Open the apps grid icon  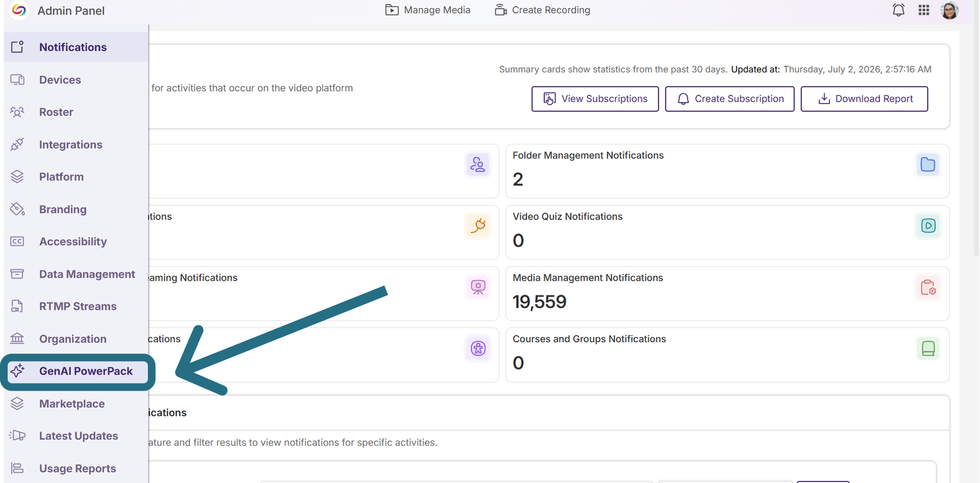[924, 10]
